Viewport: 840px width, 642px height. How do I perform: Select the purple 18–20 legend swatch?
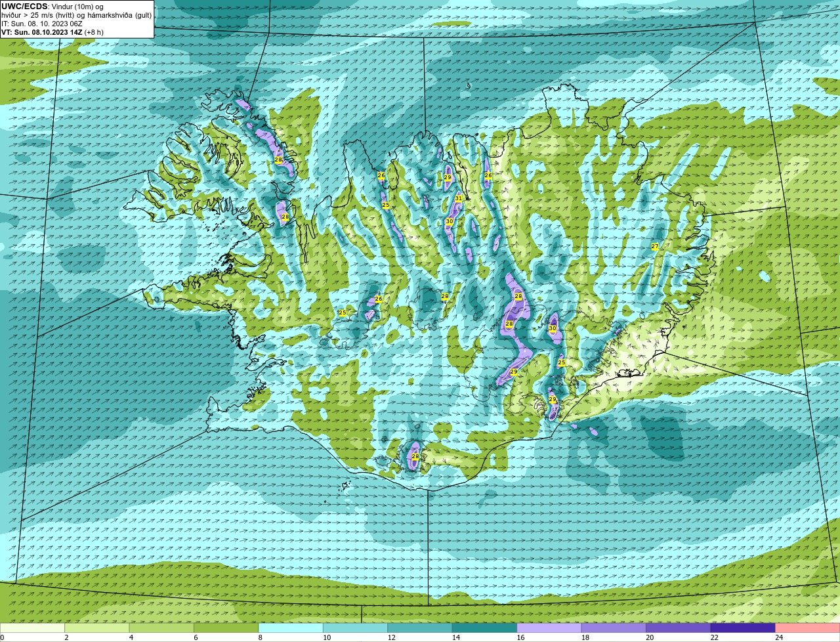coord(614,628)
